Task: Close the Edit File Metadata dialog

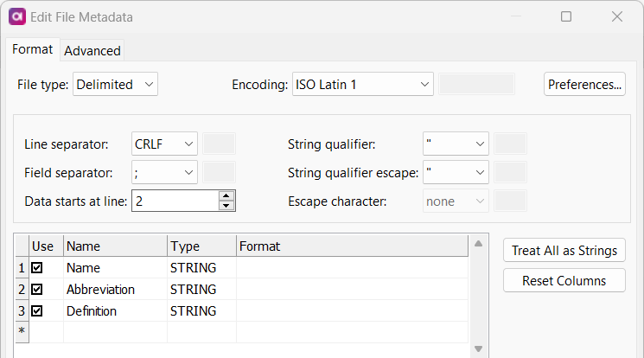Action: [616, 16]
